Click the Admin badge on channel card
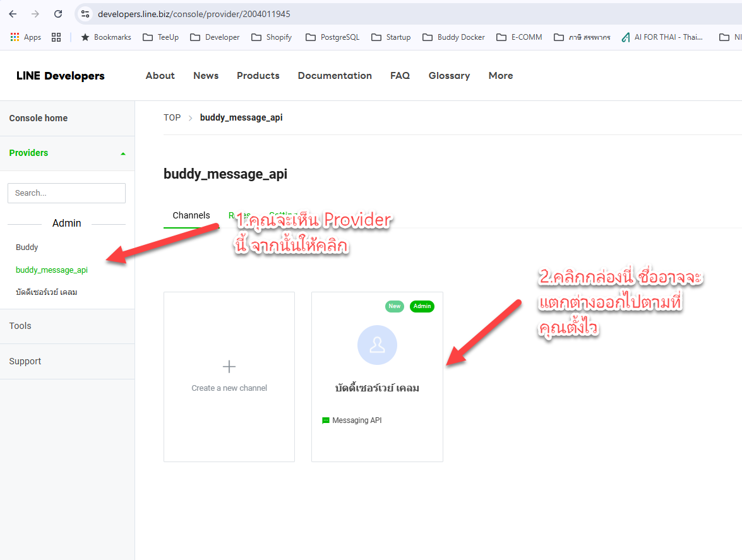This screenshot has width=742, height=560. click(422, 306)
